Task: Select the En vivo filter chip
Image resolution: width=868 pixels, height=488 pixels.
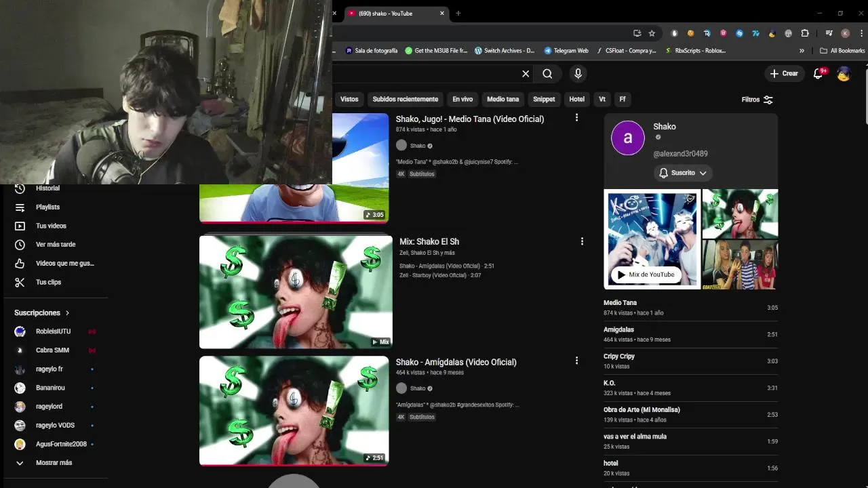Action: point(462,100)
